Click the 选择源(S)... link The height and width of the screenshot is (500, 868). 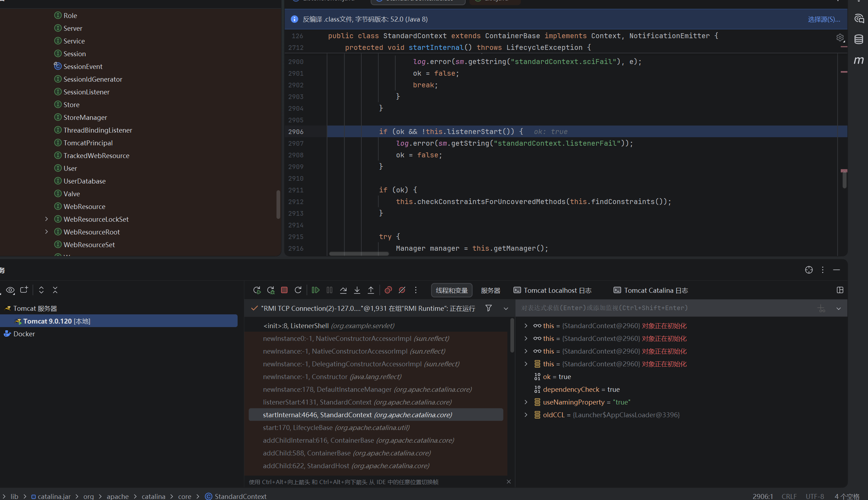point(824,19)
